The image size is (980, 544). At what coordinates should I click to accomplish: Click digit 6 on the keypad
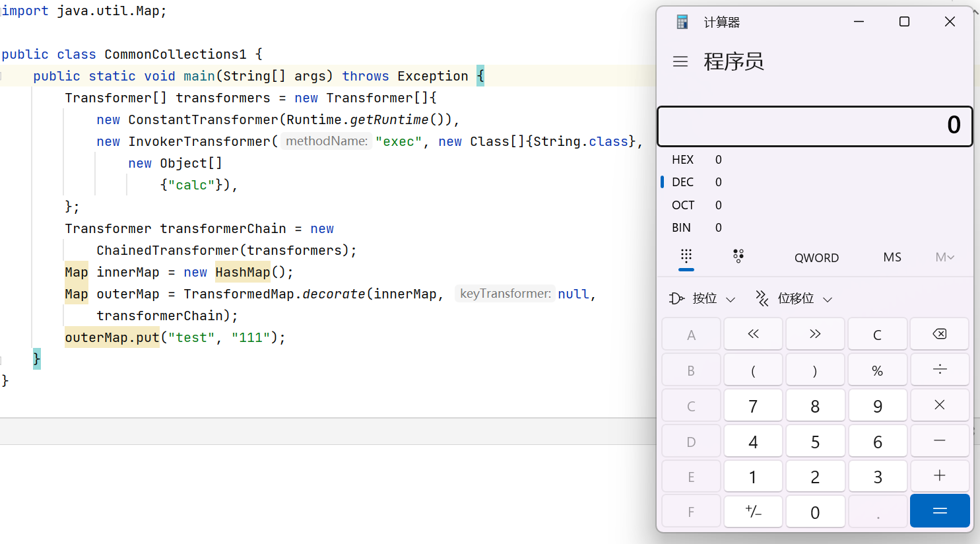[x=877, y=441]
